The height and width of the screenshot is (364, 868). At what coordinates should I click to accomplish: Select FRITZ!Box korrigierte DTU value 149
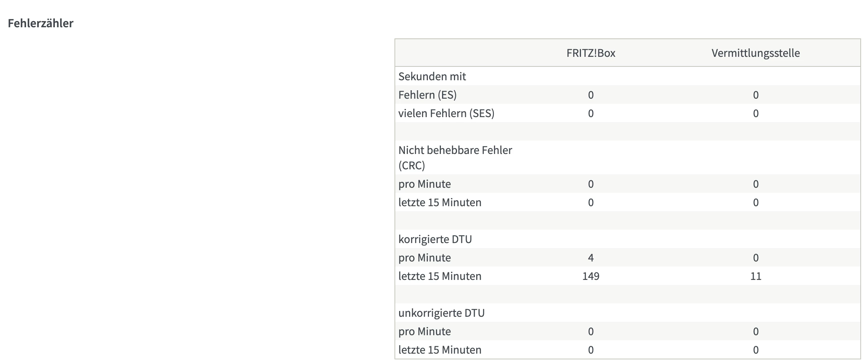[x=591, y=276]
